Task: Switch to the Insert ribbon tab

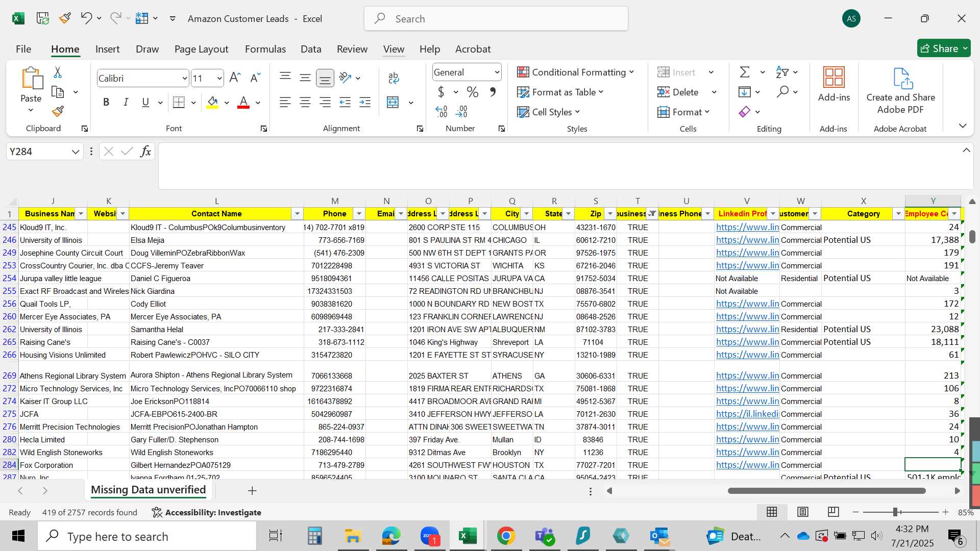Action: click(107, 49)
